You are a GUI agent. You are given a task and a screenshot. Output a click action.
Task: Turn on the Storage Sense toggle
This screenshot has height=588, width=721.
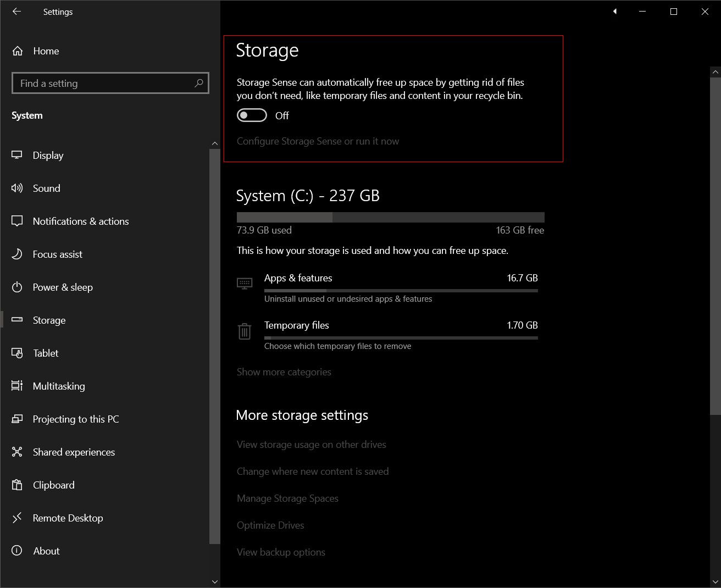tap(252, 115)
